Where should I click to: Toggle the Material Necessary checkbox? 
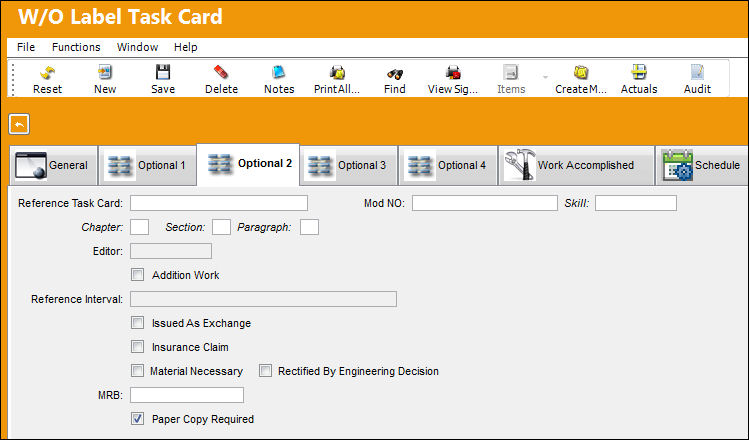(138, 371)
